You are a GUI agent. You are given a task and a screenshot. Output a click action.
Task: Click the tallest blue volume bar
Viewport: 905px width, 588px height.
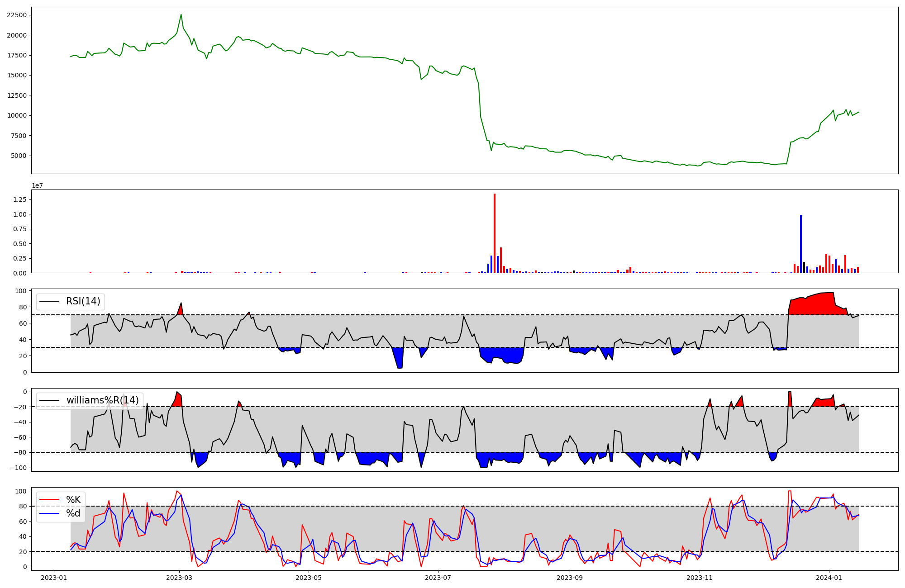pyautogui.click(x=801, y=244)
